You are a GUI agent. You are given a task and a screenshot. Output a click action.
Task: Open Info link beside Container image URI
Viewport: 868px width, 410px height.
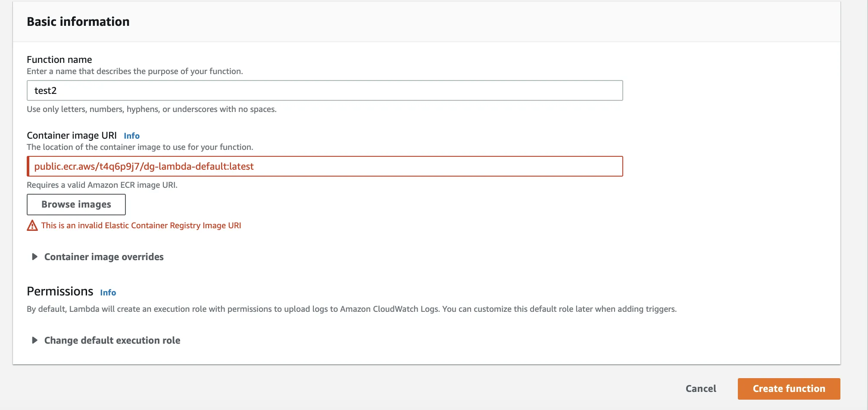tap(131, 136)
